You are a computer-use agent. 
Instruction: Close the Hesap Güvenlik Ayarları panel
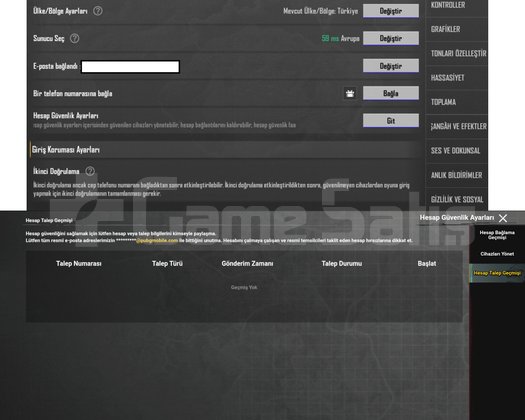(x=503, y=218)
